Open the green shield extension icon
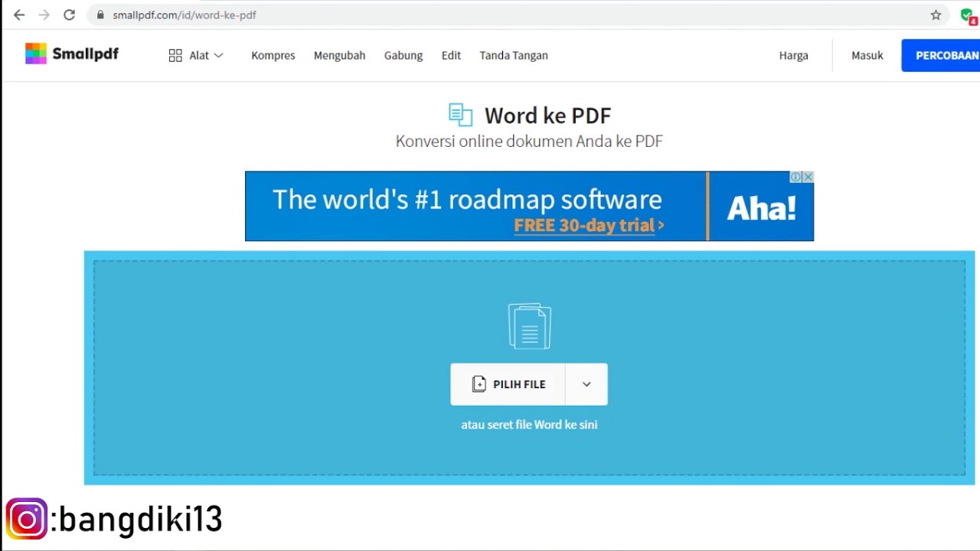Image resolution: width=980 pixels, height=551 pixels. (x=968, y=15)
